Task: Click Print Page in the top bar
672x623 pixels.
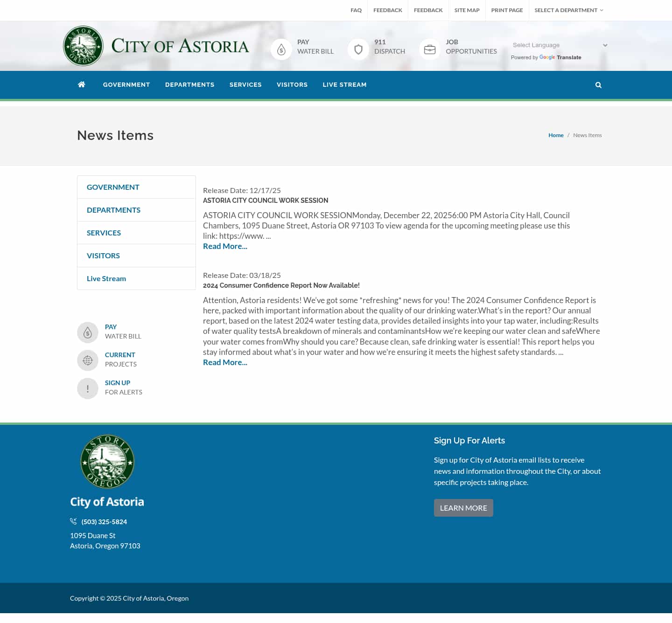Action: click(x=507, y=10)
